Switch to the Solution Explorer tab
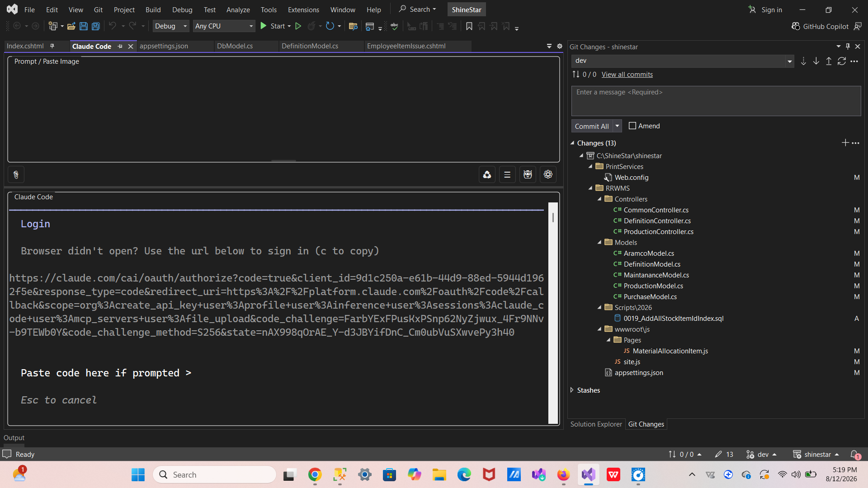 click(596, 424)
